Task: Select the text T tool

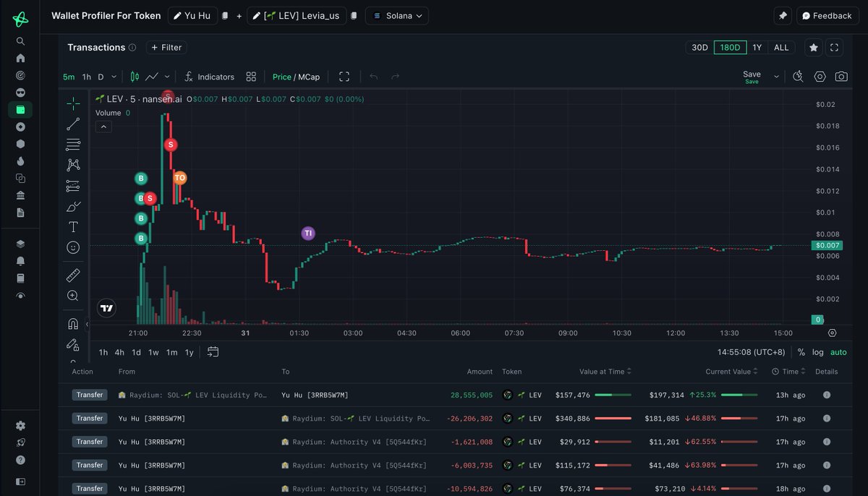Action: point(73,227)
